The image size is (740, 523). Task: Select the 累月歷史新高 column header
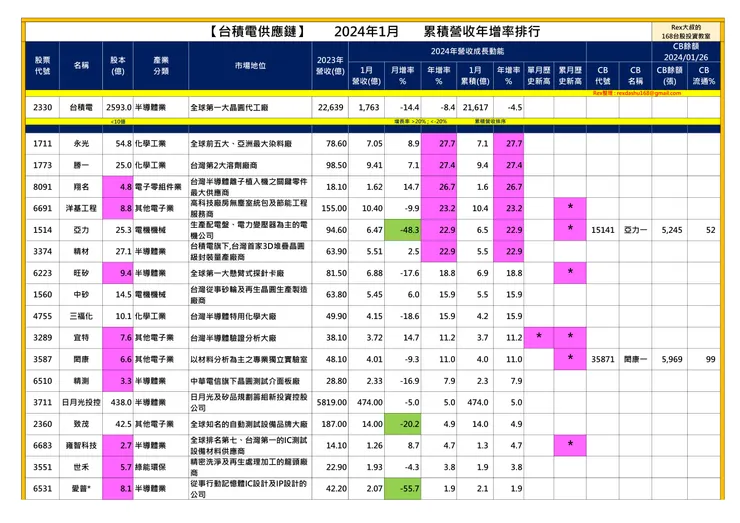click(570, 76)
